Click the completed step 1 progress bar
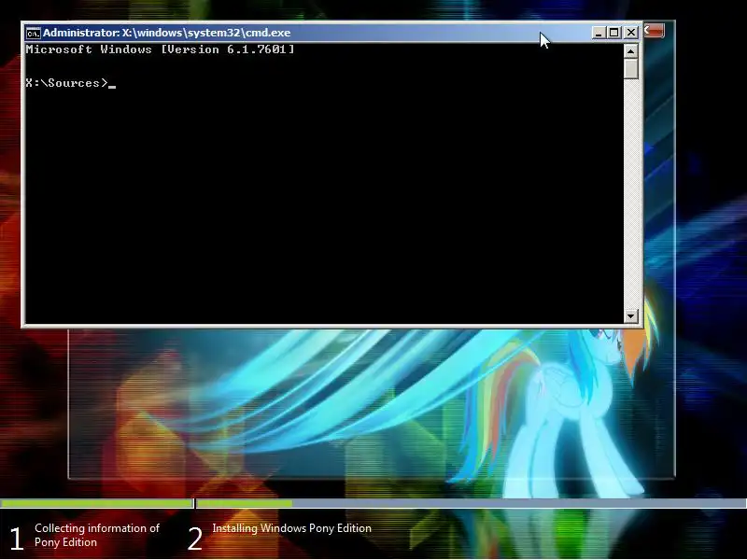The height and width of the screenshot is (560, 747). 97,503
